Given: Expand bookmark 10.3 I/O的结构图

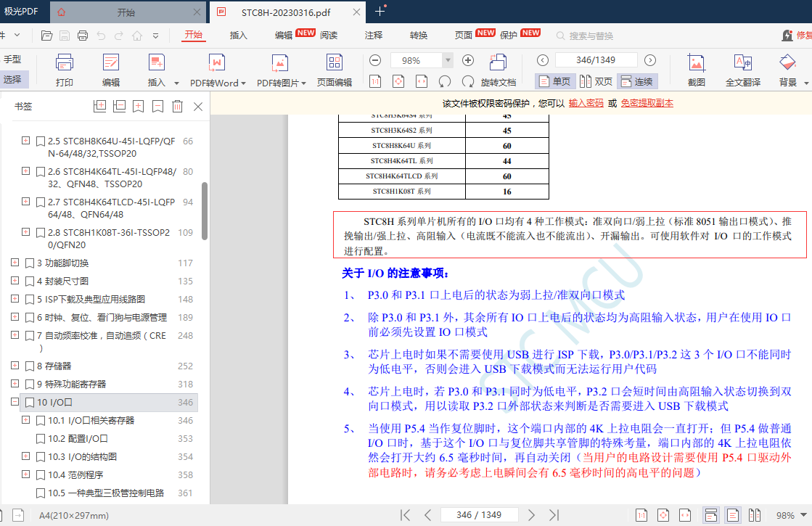Looking at the screenshot, I should click(25, 456).
